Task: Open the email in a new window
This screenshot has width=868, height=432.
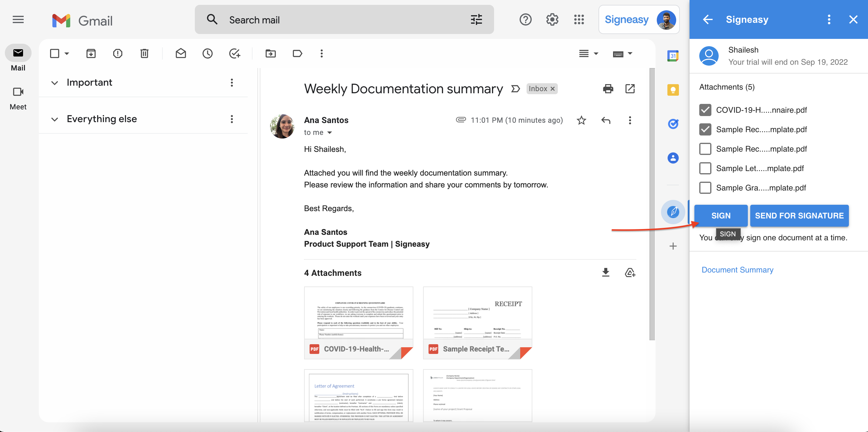Action: coord(630,89)
